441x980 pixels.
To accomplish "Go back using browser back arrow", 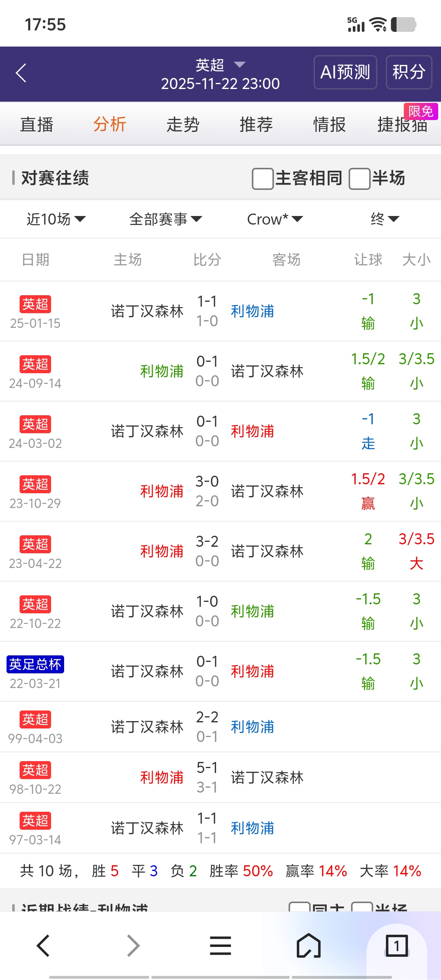I will tap(43, 946).
